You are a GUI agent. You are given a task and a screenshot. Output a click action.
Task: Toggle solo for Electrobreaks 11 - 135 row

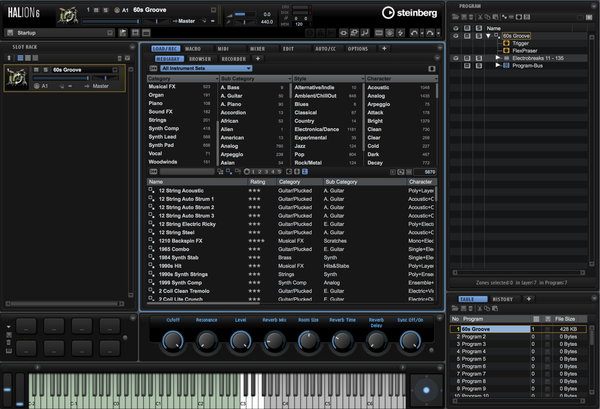479,58
